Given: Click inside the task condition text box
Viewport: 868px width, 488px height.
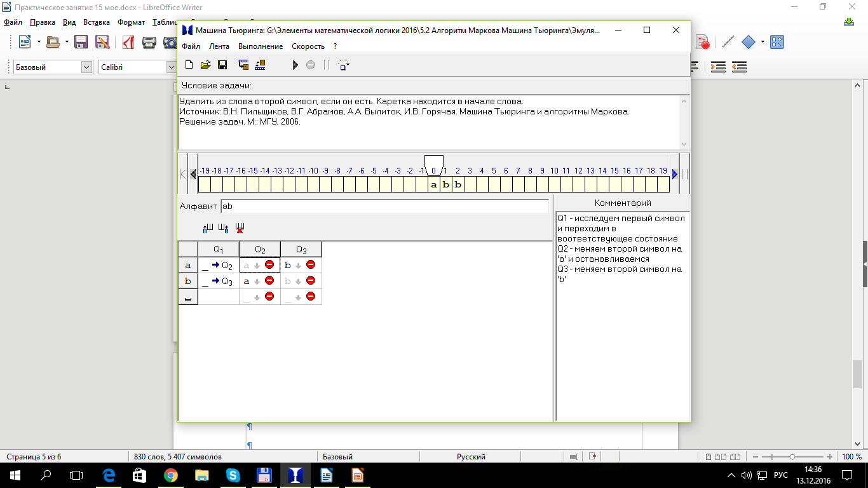Looking at the screenshot, I should (429, 123).
